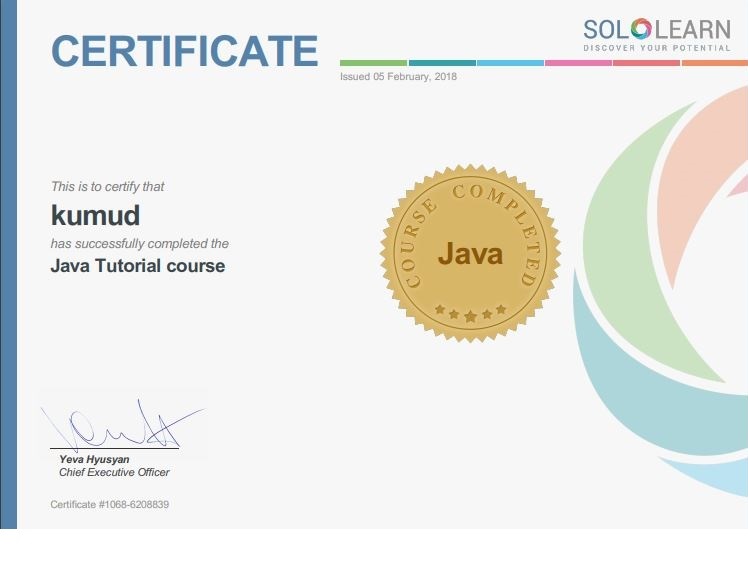Click the issued date 05 February, 2018
The width and height of the screenshot is (748, 582).
(398, 77)
